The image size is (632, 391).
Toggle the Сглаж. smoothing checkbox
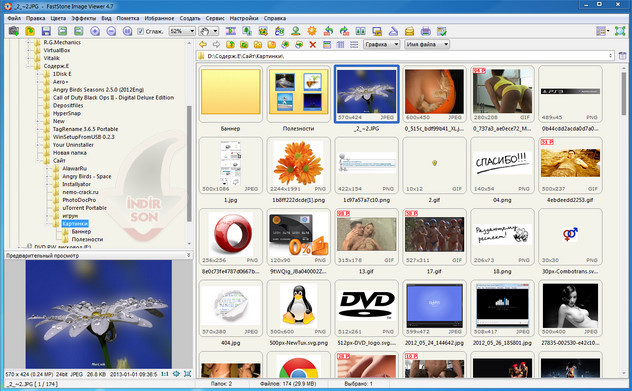[140, 31]
